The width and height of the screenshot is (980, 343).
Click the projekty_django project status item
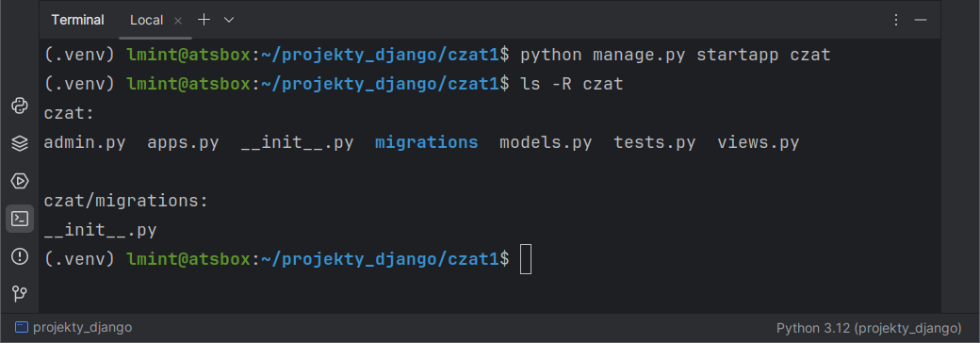click(x=73, y=327)
